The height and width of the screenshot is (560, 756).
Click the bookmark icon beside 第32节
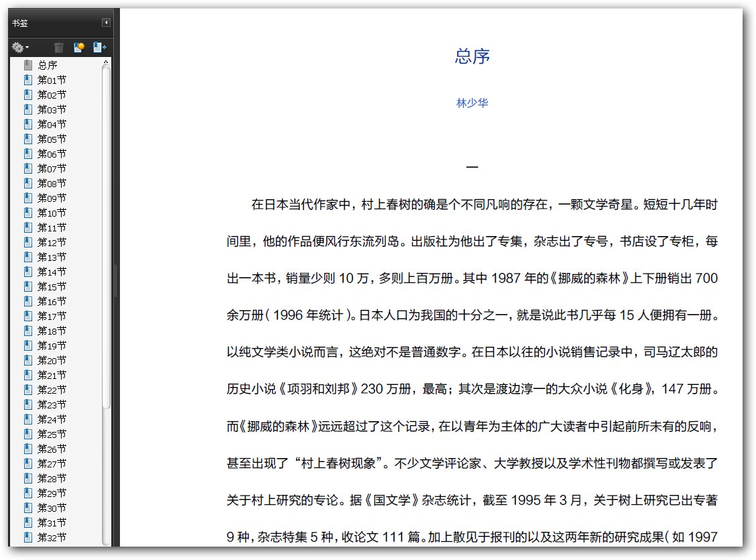point(28,537)
